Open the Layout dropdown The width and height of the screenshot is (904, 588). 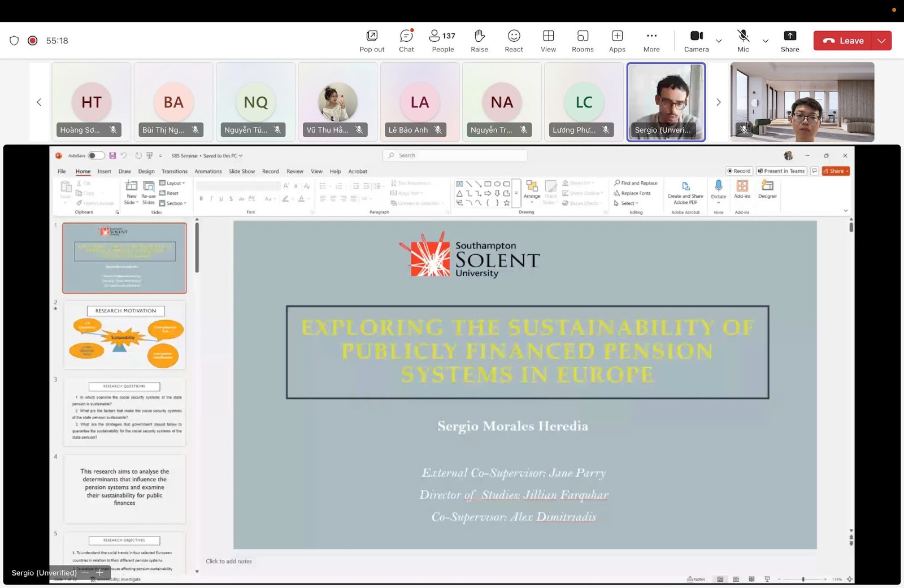pyautogui.click(x=172, y=183)
